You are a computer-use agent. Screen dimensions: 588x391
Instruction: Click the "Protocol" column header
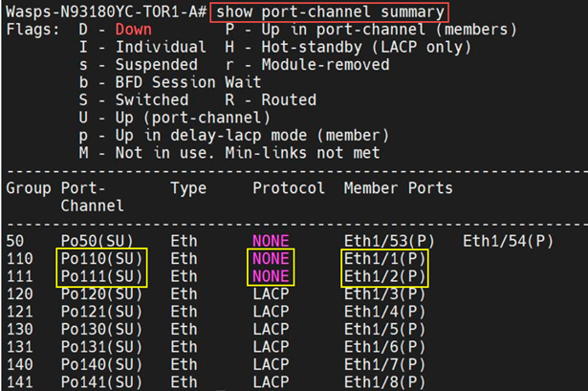(289, 188)
